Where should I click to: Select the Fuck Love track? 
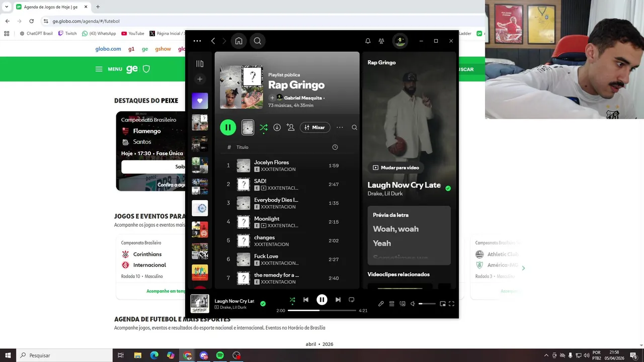[x=287, y=259]
